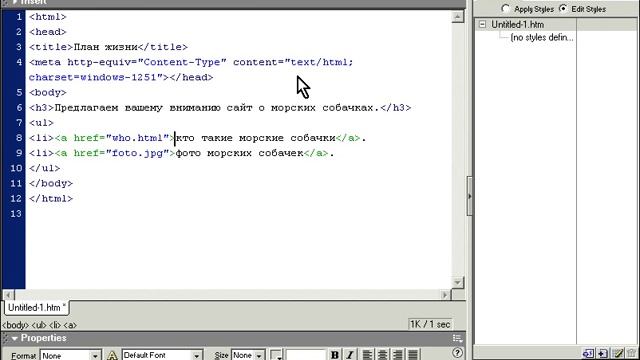Justify text in Properties panel
The height and width of the screenshot is (360, 640).
413,354
